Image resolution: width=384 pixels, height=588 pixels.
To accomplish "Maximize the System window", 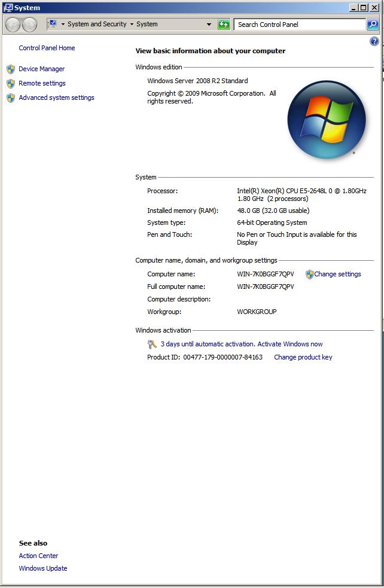I will pos(364,8).
